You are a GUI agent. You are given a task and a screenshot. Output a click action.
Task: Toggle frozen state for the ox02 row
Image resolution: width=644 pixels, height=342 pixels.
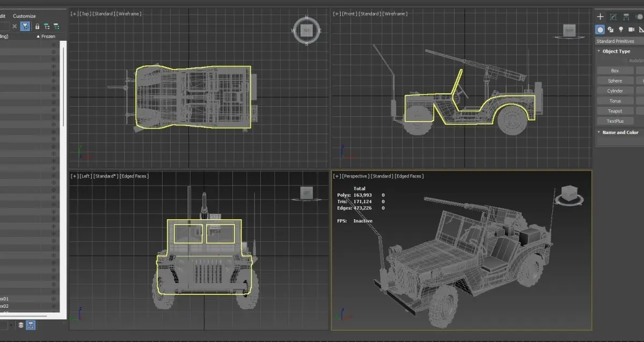click(x=54, y=306)
